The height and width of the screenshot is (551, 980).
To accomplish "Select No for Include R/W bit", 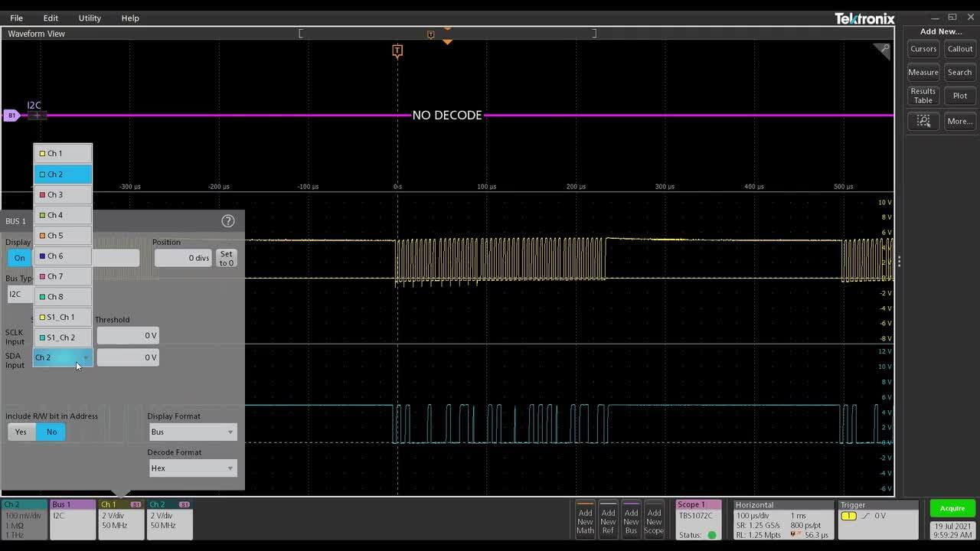I will point(51,432).
